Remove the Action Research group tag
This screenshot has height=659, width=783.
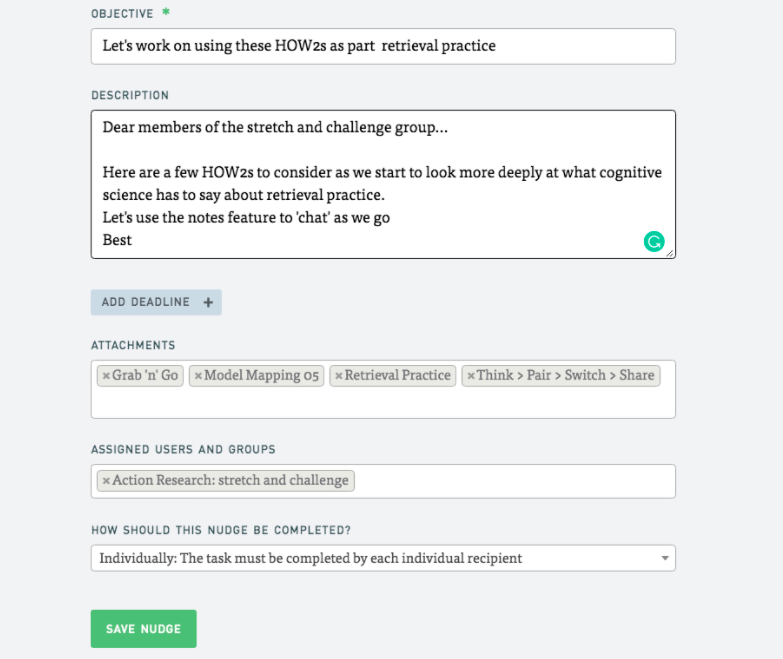click(106, 481)
